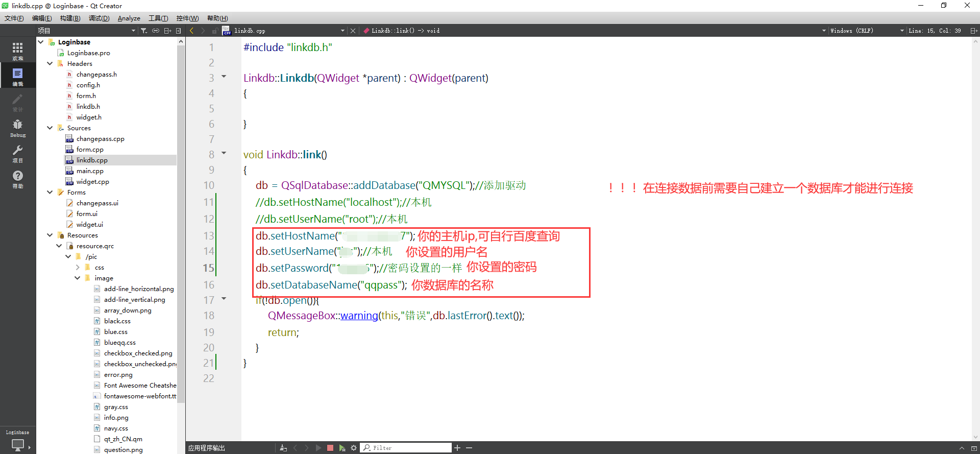This screenshot has height=454, width=980.
Task: Select main.cpp in Sources
Action: (x=90, y=171)
